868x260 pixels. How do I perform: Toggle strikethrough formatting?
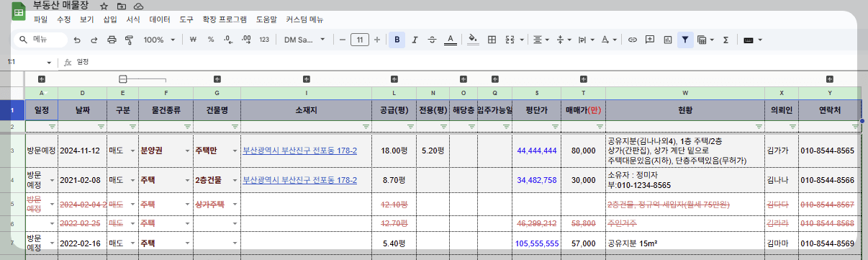point(432,40)
